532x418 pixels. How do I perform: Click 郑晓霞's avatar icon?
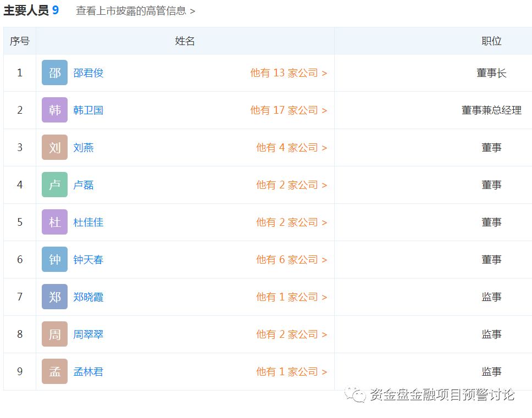pos(54,297)
